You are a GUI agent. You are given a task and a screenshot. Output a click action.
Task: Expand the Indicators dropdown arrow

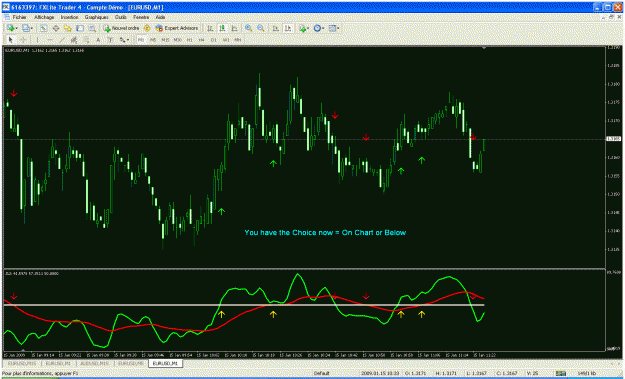[x=309, y=28]
